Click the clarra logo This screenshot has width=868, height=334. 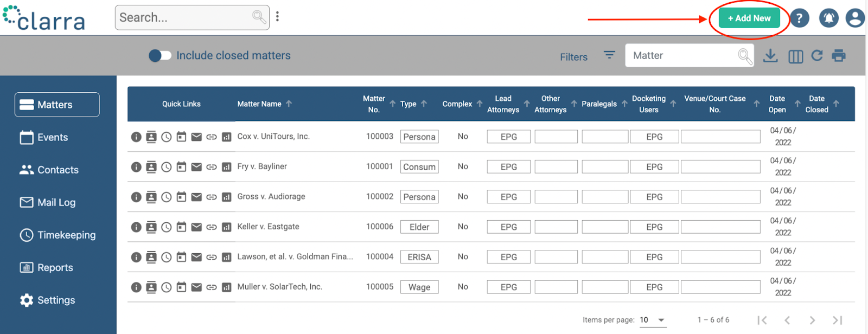pos(44,18)
